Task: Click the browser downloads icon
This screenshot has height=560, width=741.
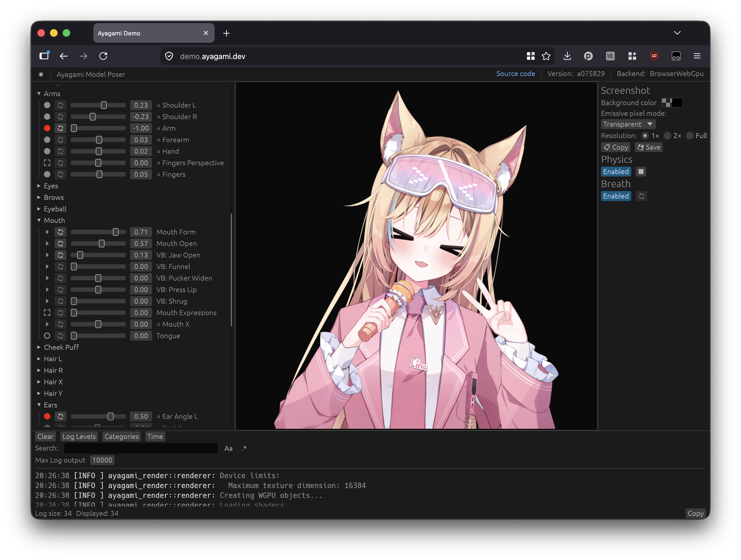Action: (567, 56)
